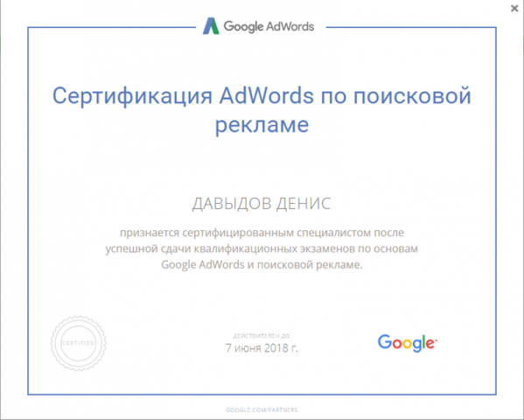524x420 pixels.
Task: Click the Certified seal badge
Action: pos(79,343)
